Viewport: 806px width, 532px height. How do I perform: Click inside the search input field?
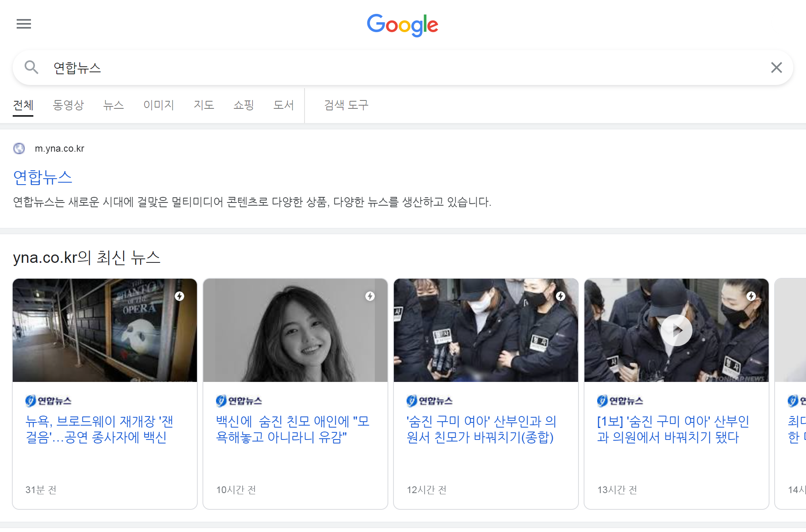(x=238, y=67)
